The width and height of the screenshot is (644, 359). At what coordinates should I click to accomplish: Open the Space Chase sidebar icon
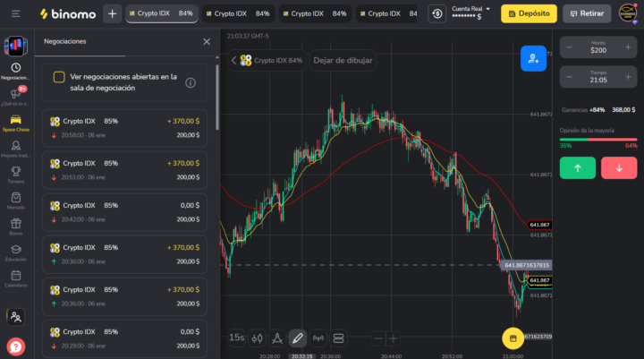(x=15, y=122)
